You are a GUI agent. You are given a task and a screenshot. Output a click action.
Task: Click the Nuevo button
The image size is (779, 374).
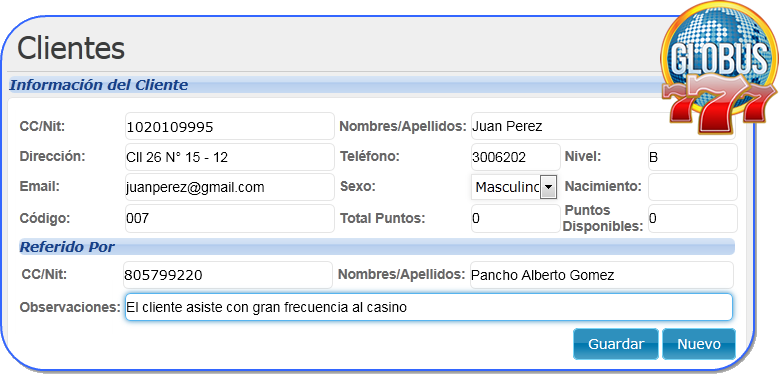[x=699, y=344]
